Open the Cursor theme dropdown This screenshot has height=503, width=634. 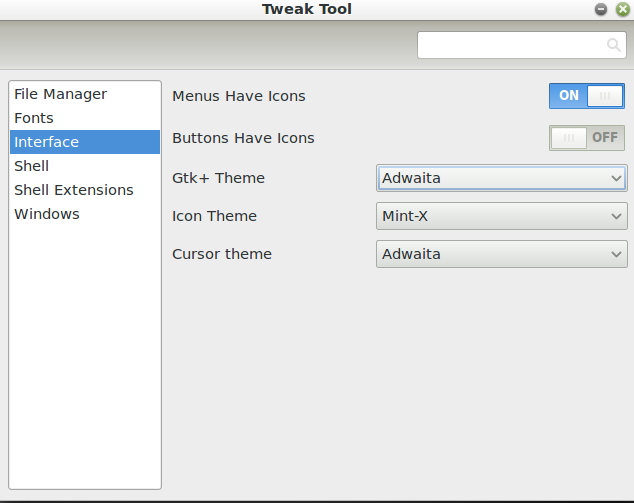pyautogui.click(x=502, y=254)
